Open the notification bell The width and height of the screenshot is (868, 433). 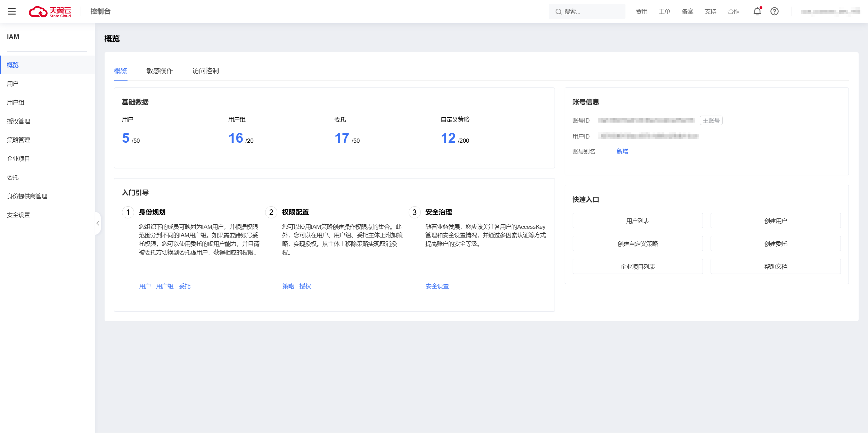(757, 11)
